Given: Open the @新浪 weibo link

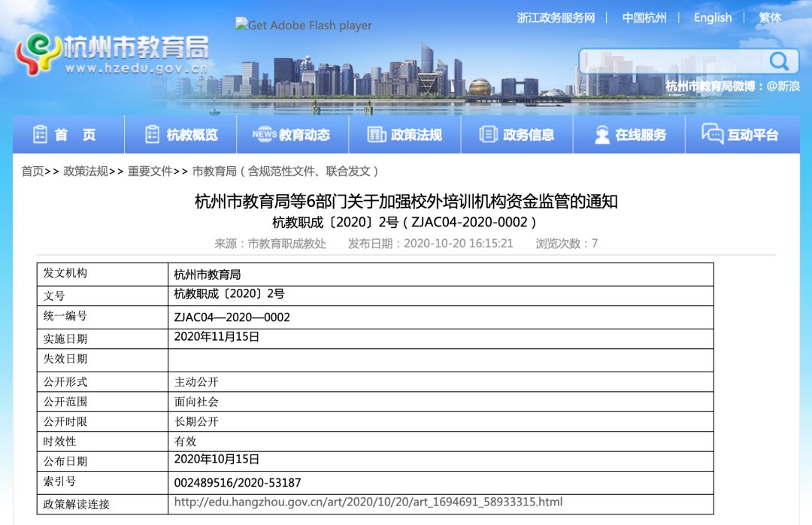Looking at the screenshot, I should (783, 86).
